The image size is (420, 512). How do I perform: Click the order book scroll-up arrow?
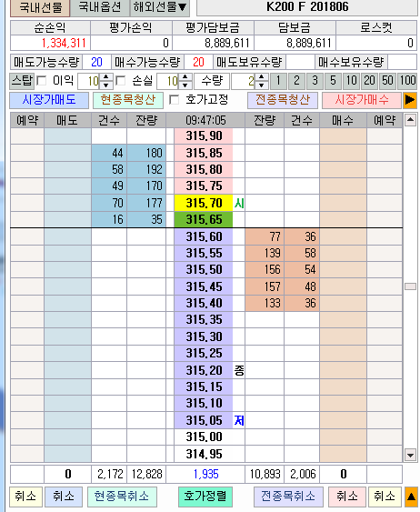tap(410, 120)
